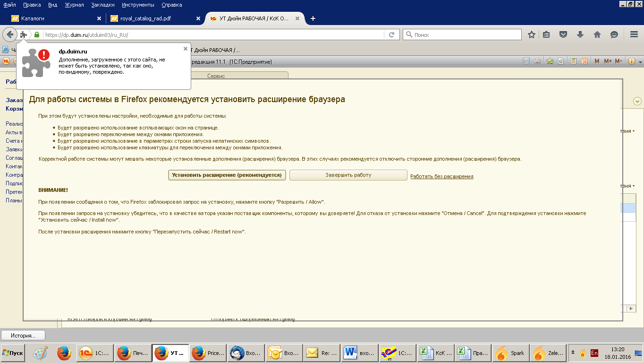Open the Инструменты menu

click(138, 5)
